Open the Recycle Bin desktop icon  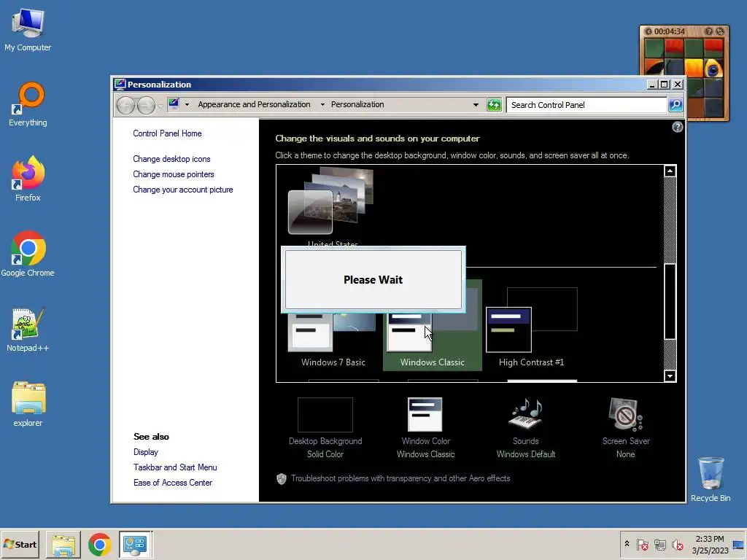pyautogui.click(x=711, y=480)
